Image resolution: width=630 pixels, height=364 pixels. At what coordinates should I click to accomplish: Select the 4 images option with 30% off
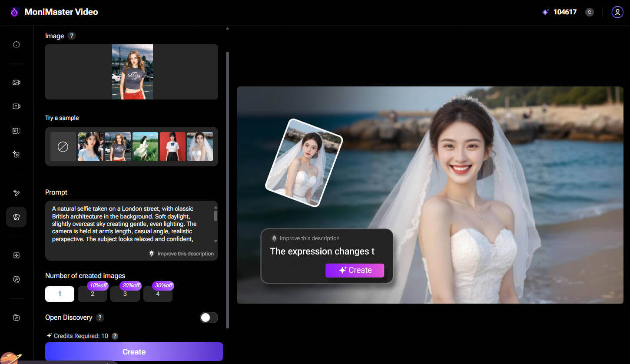[x=158, y=294]
